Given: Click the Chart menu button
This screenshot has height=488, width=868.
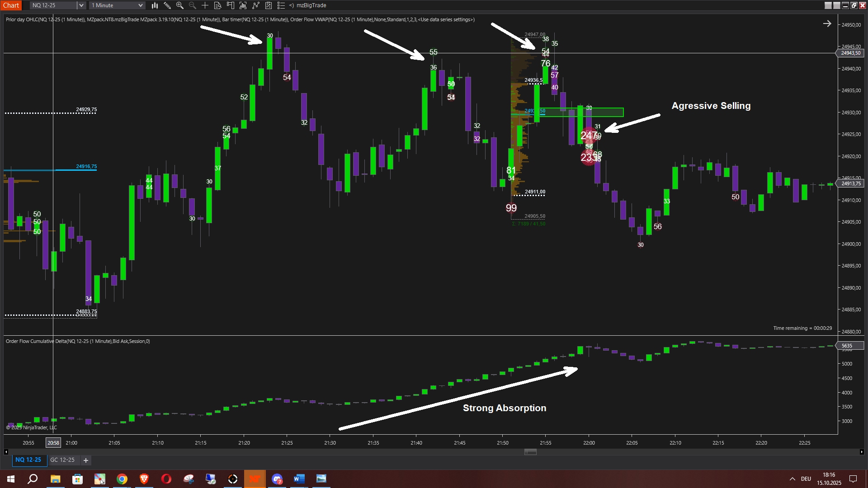Looking at the screenshot, I should pyautogui.click(x=11, y=5).
